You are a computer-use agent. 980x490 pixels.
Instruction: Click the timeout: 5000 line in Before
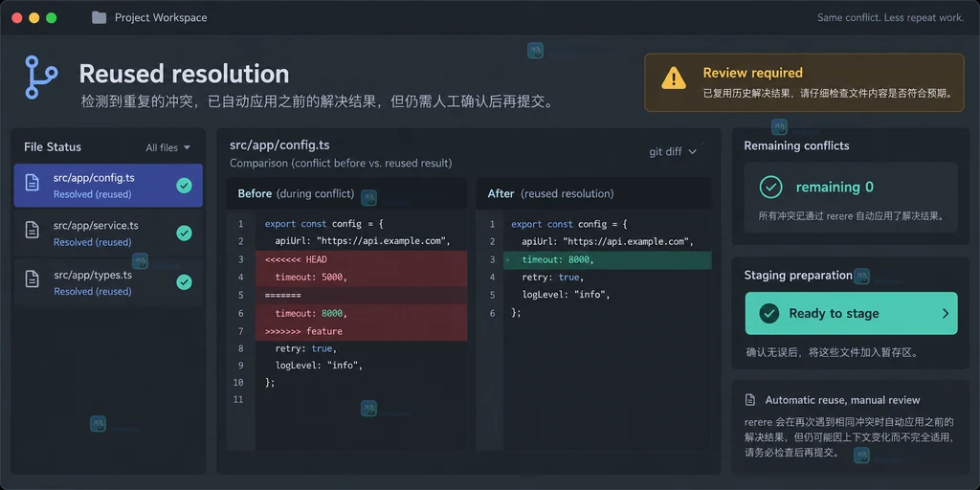(x=361, y=277)
